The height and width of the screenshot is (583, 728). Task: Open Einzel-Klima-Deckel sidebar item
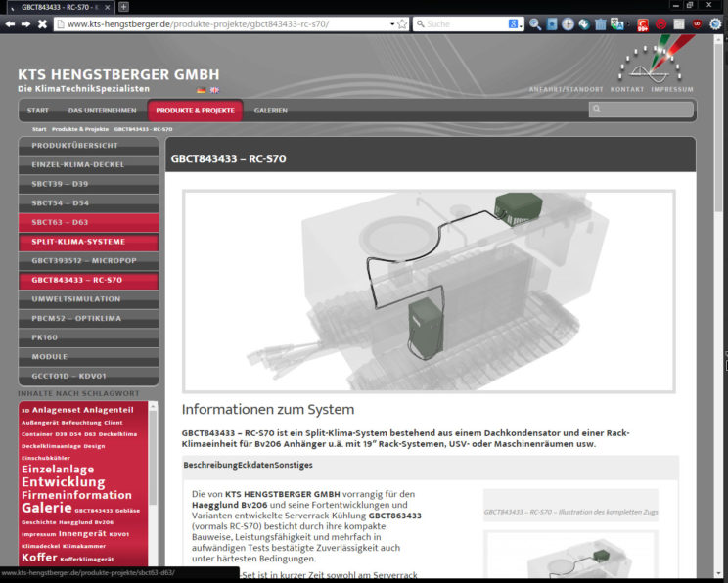(x=88, y=164)
